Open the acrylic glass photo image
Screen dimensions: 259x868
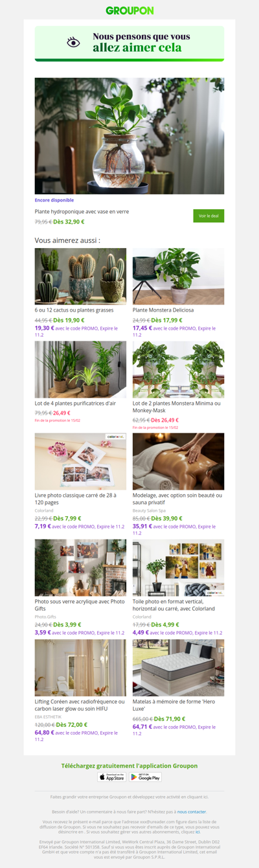coord(80,567)
